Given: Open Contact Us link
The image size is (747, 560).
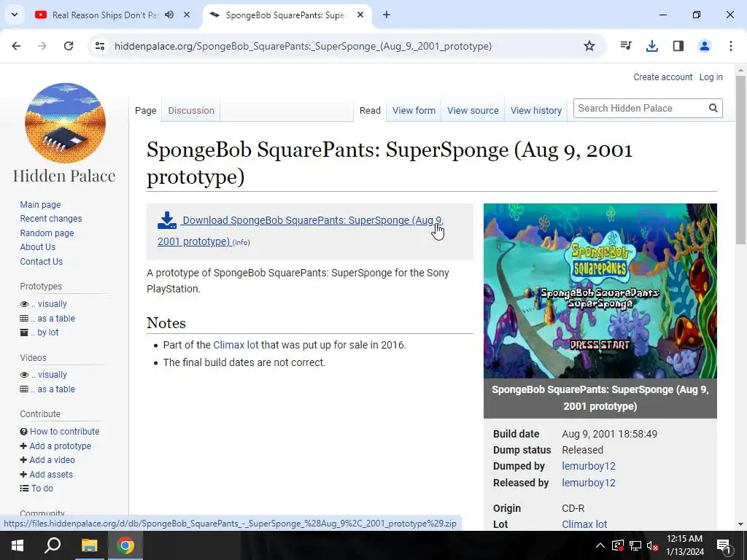Looking at the screenshot, I should click(41, 262).
